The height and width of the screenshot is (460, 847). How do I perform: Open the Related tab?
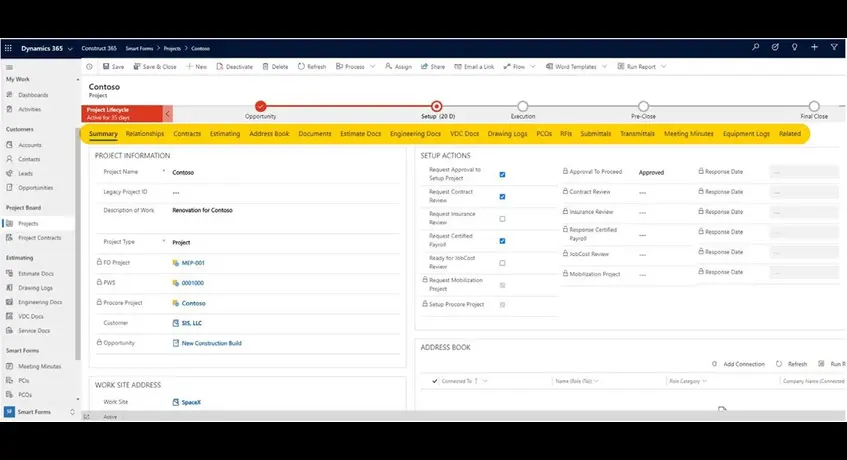pyautogui.click(x=790, y=133)
